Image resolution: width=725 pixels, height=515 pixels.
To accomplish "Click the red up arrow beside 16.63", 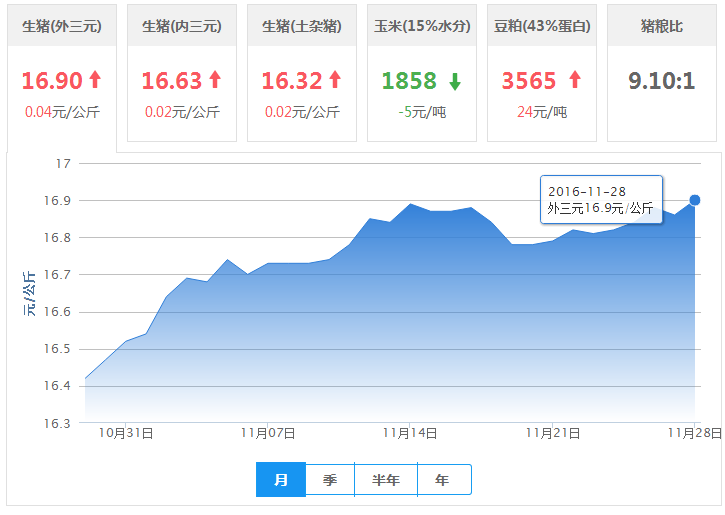I will pyautogui.click(x=215, y=79).
